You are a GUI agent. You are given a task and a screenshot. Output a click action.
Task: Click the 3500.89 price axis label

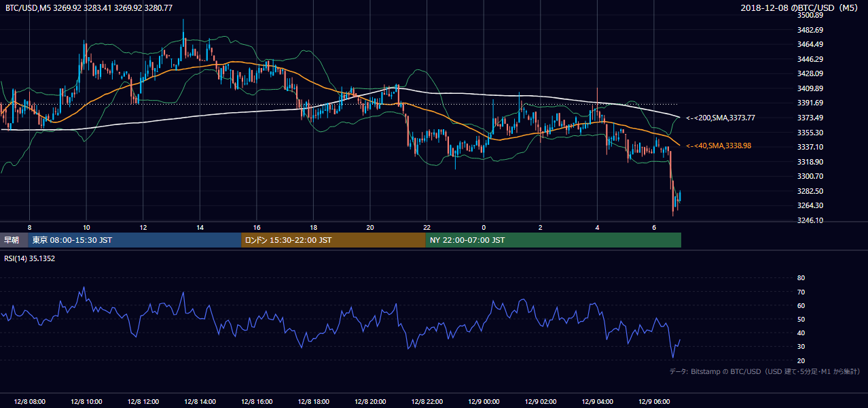810,15
